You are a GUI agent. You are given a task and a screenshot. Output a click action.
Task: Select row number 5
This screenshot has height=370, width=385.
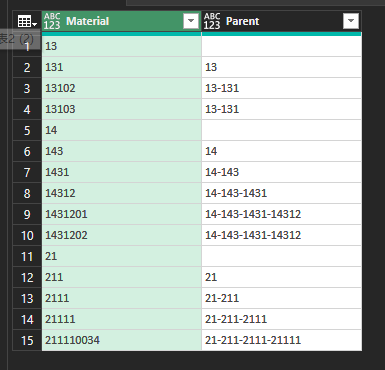(27, 130)
